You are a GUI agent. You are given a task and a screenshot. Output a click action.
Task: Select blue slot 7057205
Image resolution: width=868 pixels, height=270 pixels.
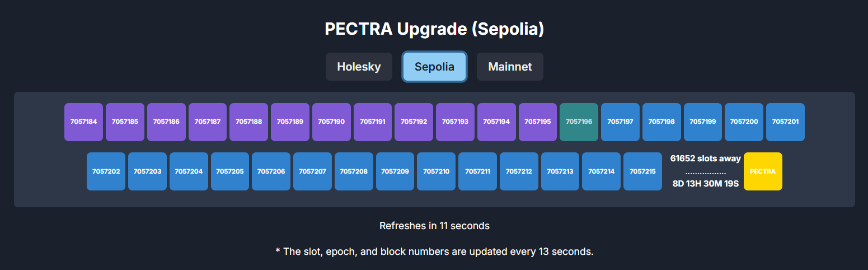(x=230, y=171)
